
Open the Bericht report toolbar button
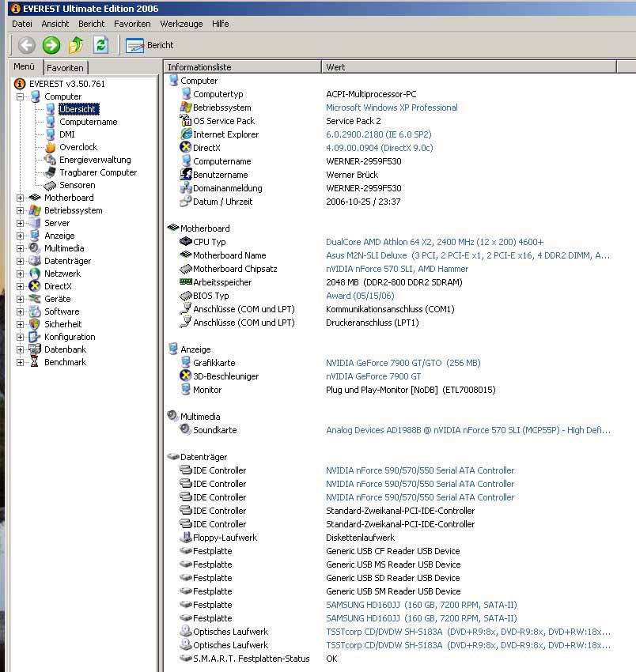(x=150, y=45)
